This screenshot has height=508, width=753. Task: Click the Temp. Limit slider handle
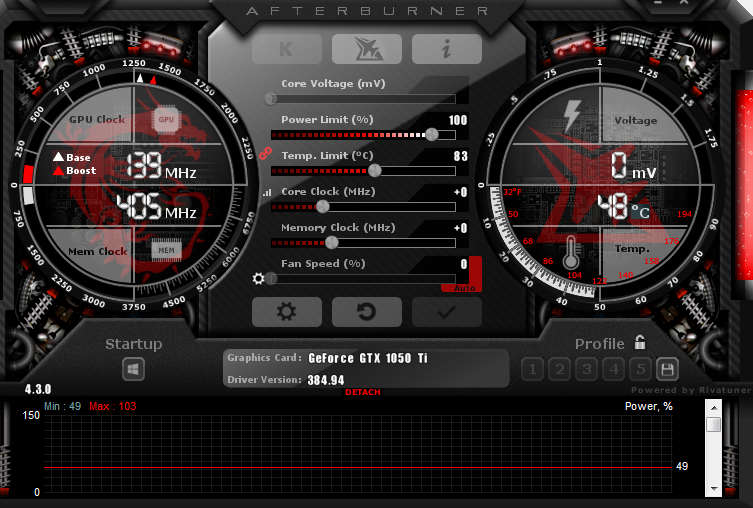pos(375,170)
